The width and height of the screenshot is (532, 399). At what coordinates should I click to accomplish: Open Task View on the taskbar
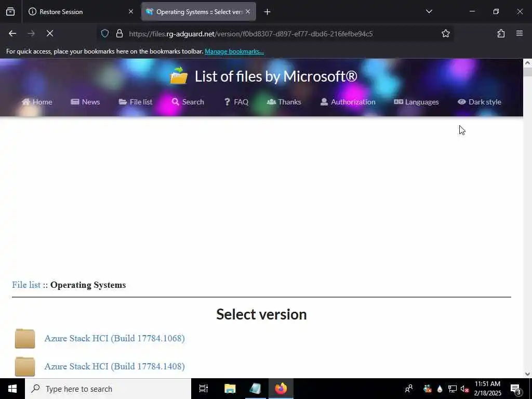coord(203,389)
